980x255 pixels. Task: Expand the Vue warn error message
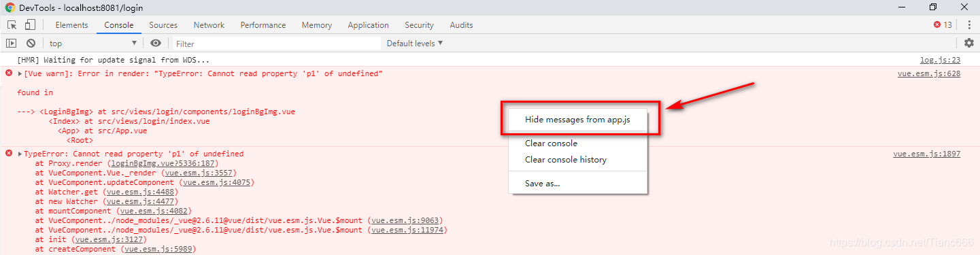(x=20, y=73)
